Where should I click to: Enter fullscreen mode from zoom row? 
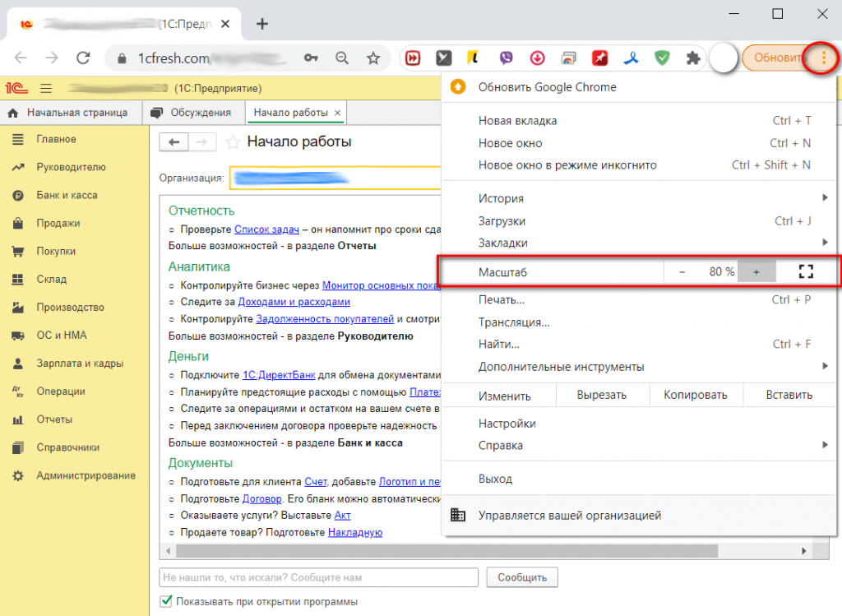[x=805, y=271]
